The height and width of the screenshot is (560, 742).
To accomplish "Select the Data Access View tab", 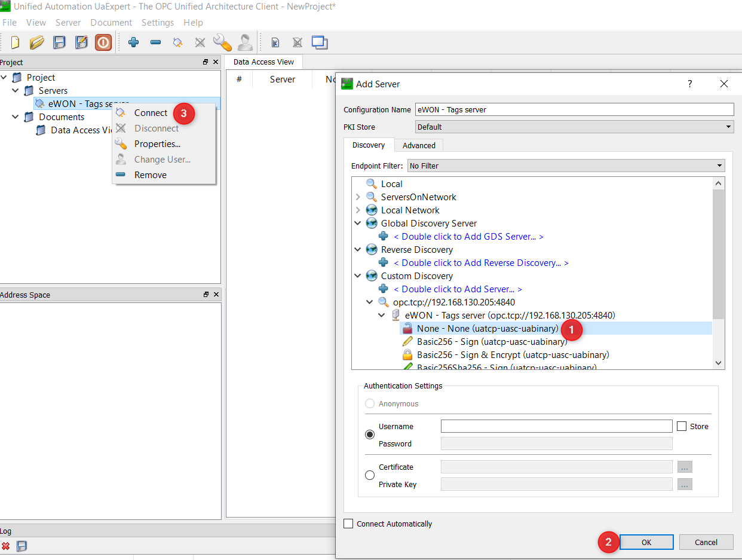I will tap(263, 62).
